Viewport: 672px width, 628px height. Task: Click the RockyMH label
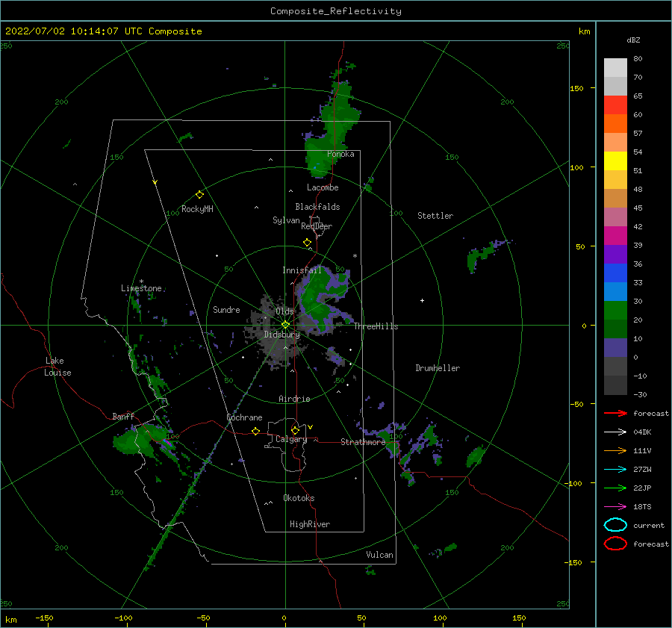197,209
